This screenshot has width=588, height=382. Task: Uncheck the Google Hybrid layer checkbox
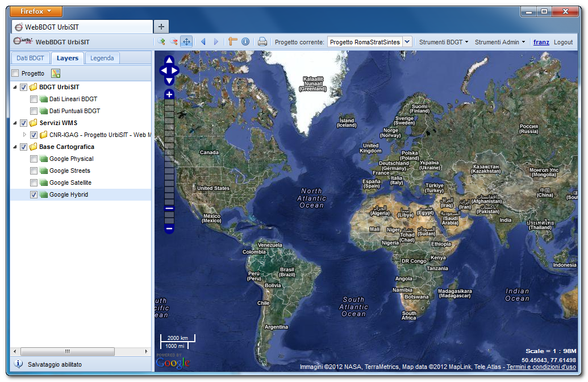coord(34,195)
